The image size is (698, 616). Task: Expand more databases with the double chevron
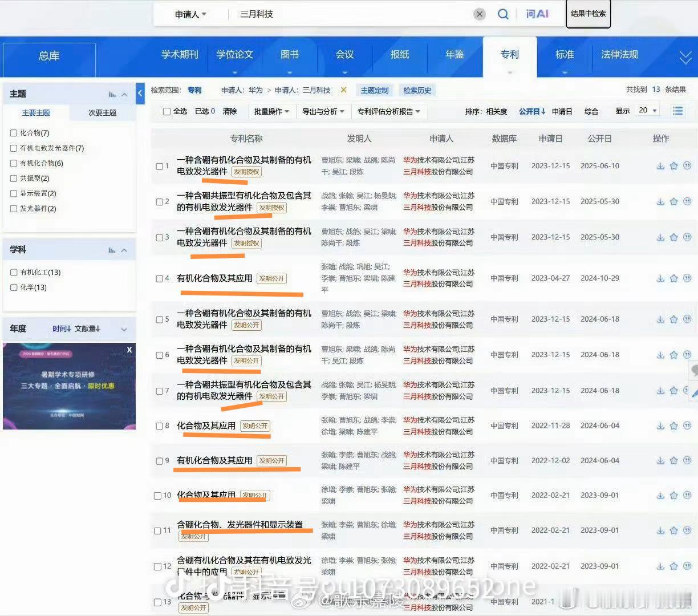(x=685, y=57)
